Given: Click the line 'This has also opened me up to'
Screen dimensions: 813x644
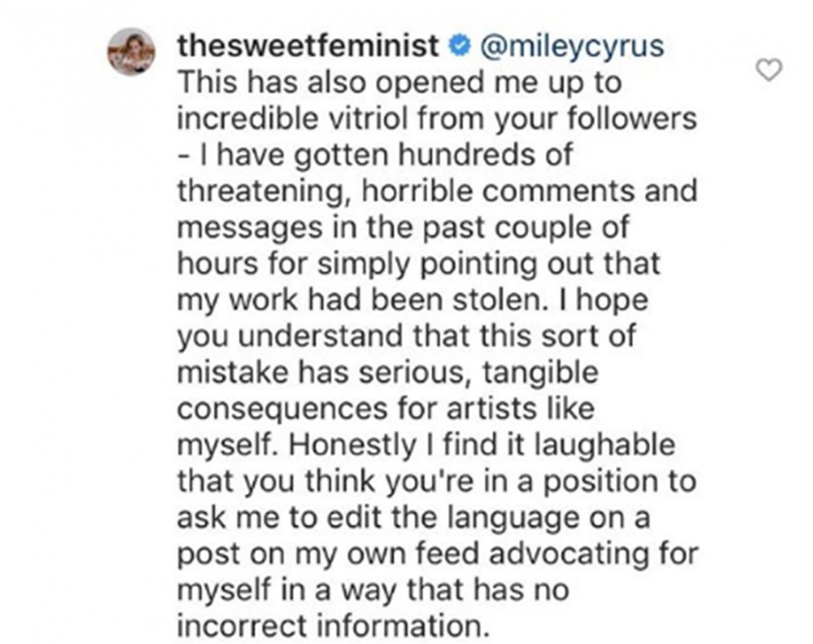Looking at the screenshot, I should point(399,84).
